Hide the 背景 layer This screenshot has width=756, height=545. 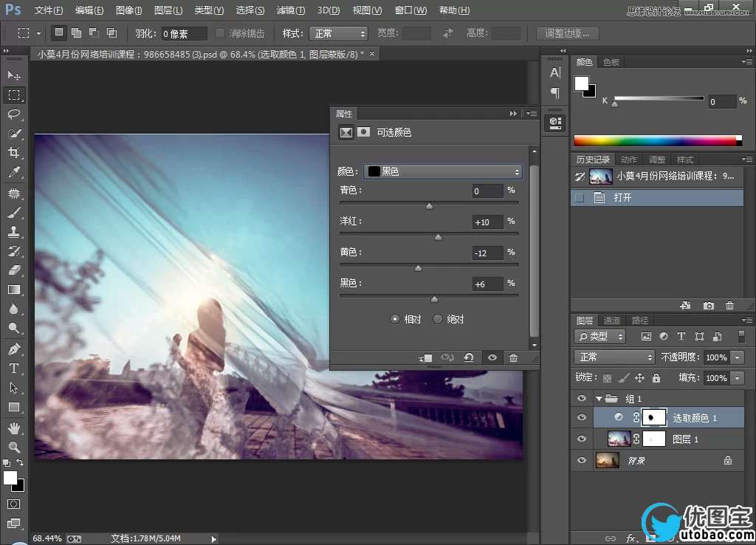coord(582,460)
